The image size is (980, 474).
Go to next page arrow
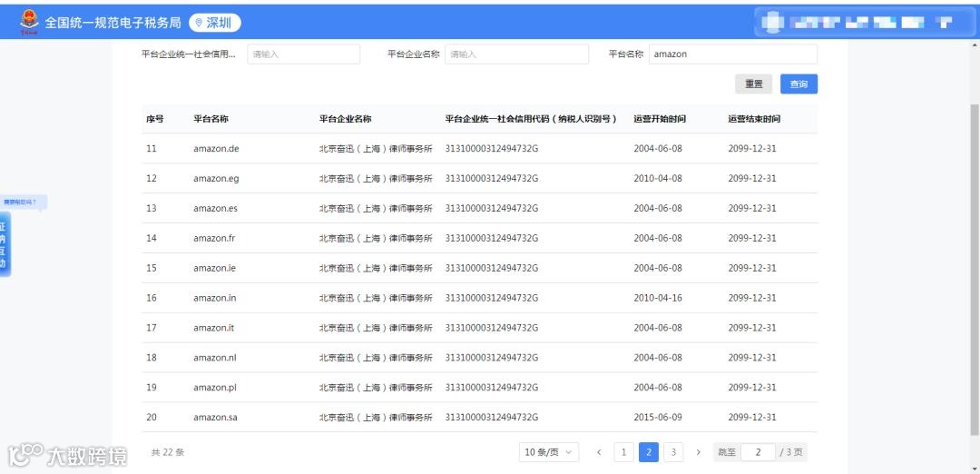pyautogui.click(x=698, y=452)
